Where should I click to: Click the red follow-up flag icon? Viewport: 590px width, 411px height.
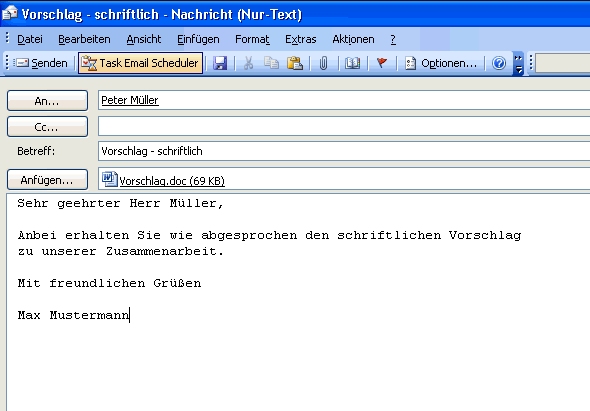point(382,63)
